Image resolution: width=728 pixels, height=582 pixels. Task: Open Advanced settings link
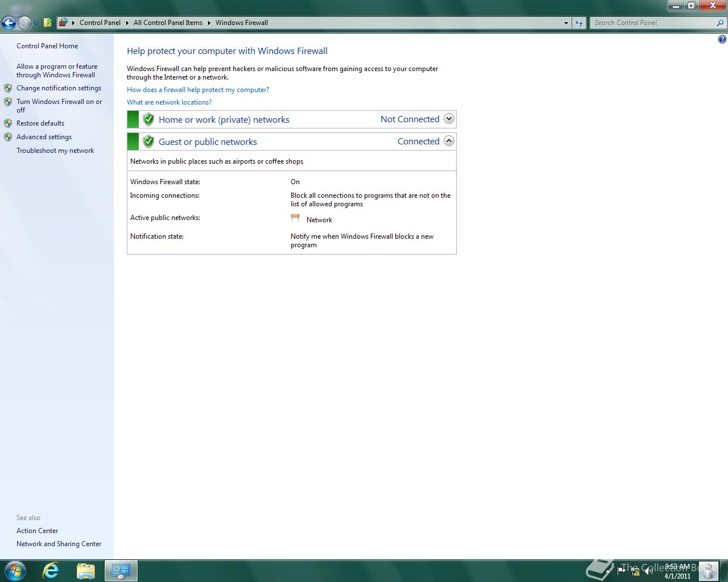tap(44, 137)
